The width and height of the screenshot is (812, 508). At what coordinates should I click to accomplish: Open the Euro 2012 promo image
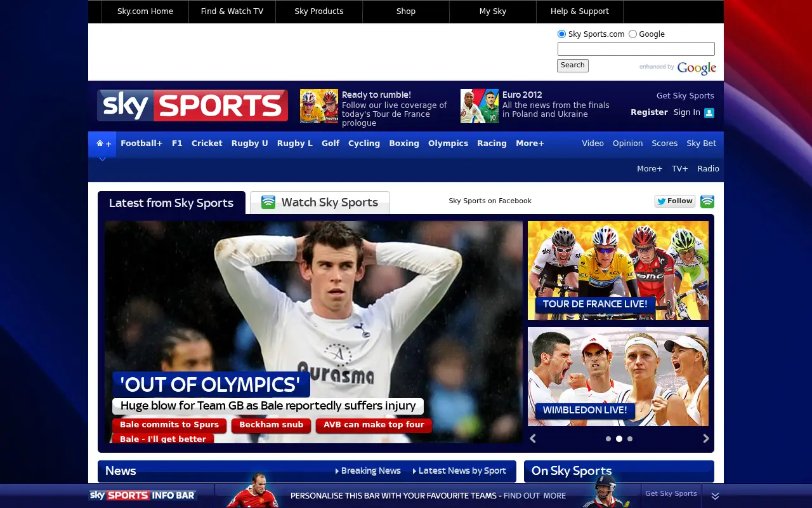pyautogui.click(x=480, y=106)
